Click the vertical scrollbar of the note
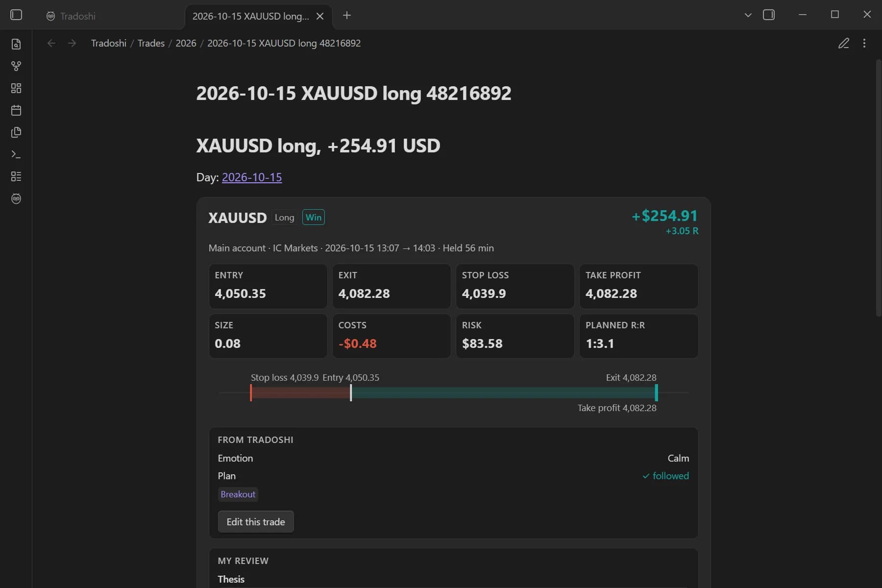The image size is (882, 588). [x=878, y=188]
